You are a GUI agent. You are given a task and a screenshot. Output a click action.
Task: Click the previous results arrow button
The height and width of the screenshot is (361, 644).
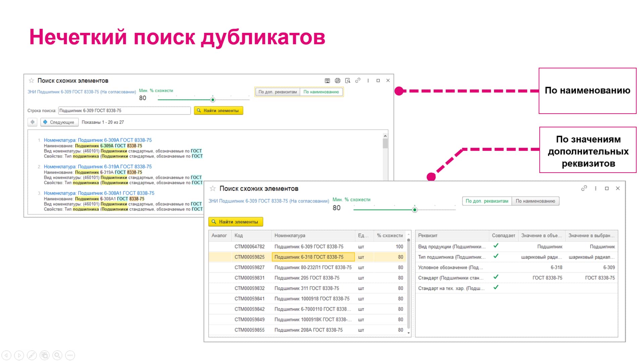tap(32, 122)
